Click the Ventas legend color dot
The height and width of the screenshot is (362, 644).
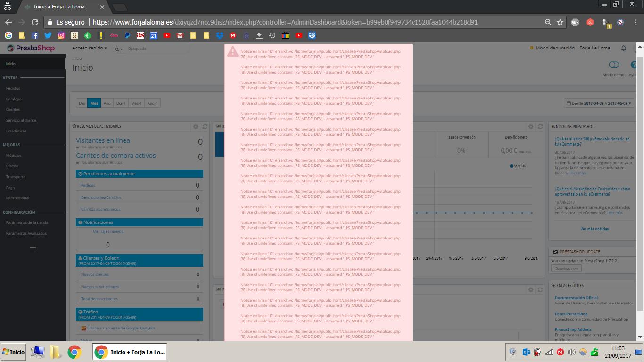click(x=512, y=166)
